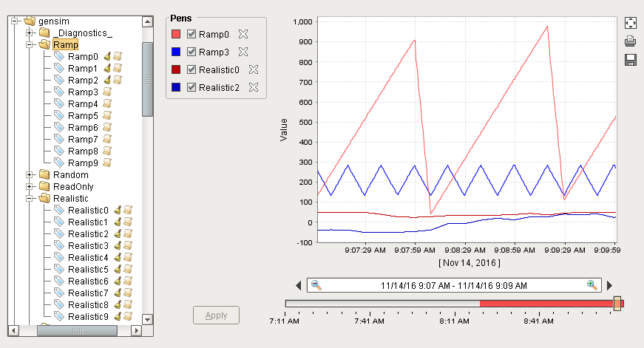Select the Ramp5 tag in tree

(x=82, y=116)
